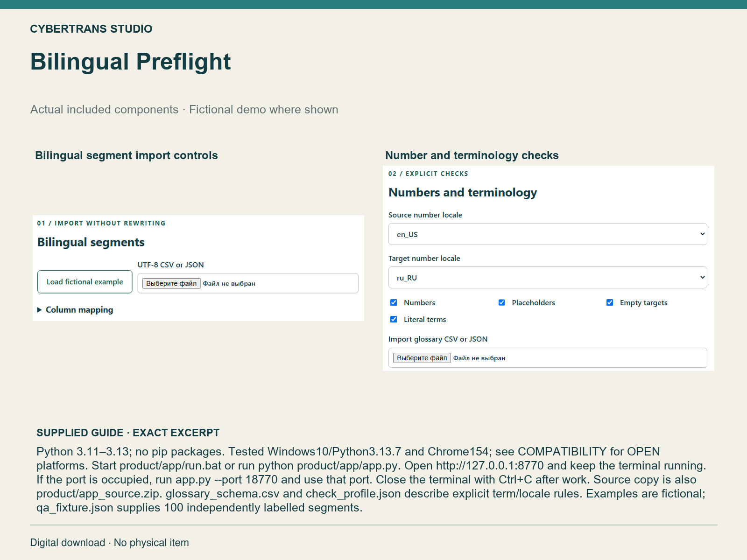Viewport: 747px width, 560px height.
Task: Click the Column mapping disclosure triangle
Action: pyautogui.click(x=40, y=310)
